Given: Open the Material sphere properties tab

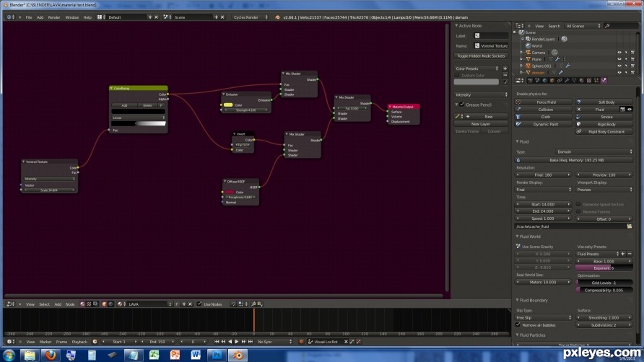Looking at the screenshot, I should click(582, 81).
